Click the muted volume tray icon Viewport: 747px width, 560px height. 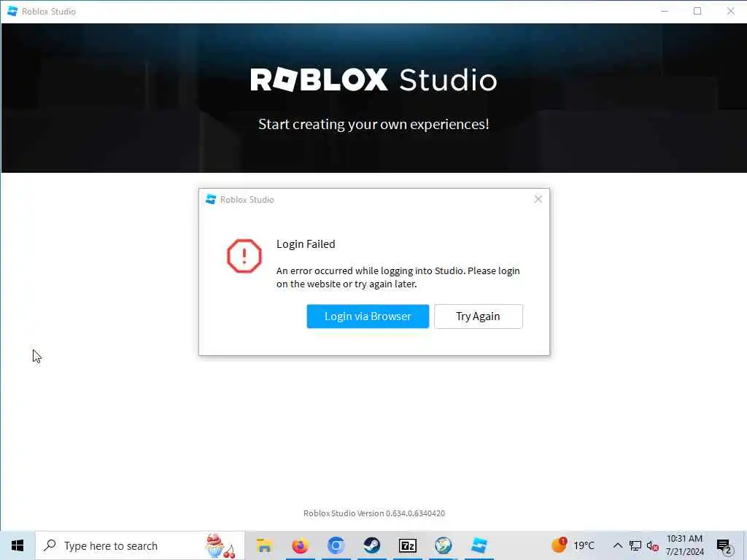point(652,546)
